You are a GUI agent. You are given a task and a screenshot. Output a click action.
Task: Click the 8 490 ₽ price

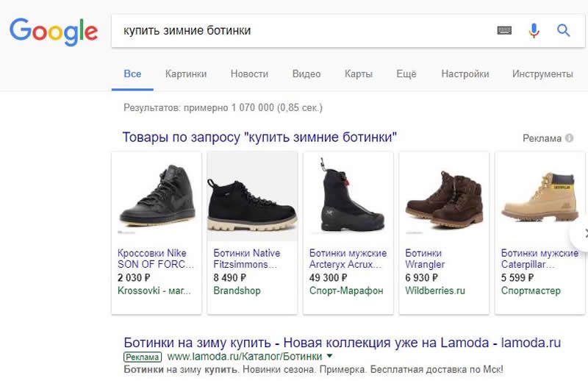(230, 278)
